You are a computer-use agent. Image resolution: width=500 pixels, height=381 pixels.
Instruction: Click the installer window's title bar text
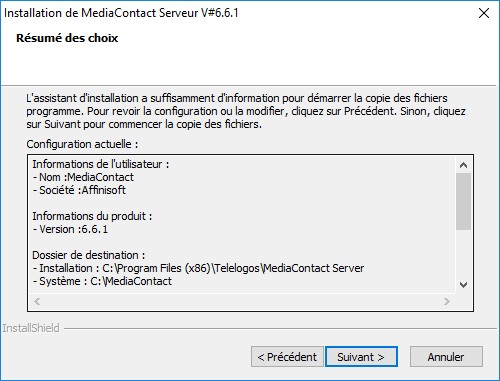tap(121, 13)
